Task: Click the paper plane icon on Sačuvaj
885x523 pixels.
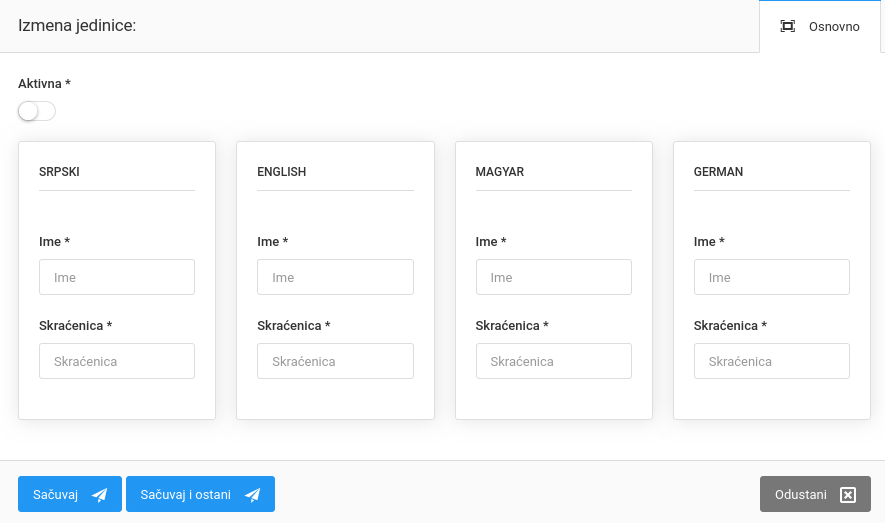Action: 99,494
